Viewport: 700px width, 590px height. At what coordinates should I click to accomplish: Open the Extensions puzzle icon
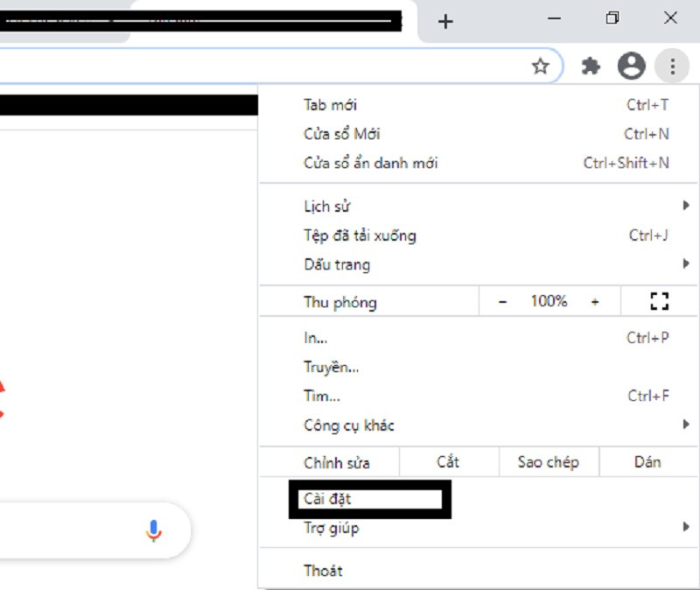(x=591, y=67)
